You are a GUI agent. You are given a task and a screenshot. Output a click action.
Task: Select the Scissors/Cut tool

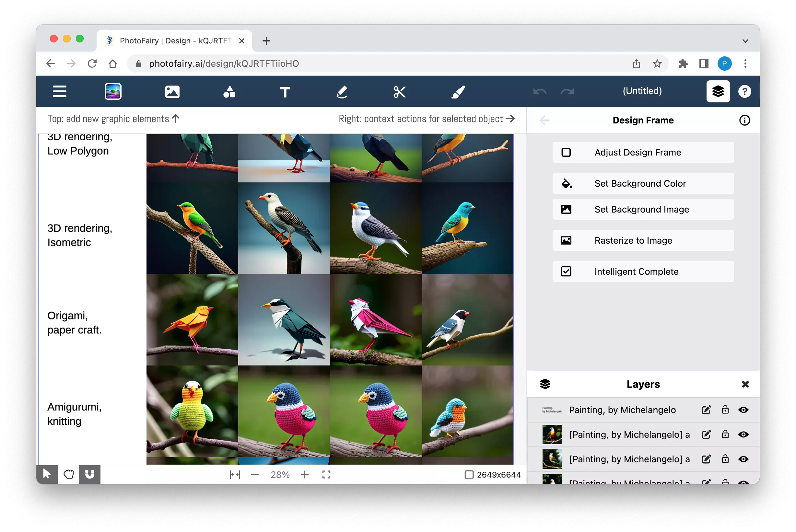coord(399,91)
